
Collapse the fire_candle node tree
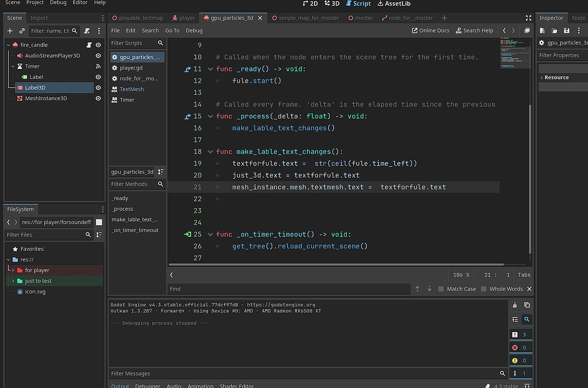tap(8, 44)
